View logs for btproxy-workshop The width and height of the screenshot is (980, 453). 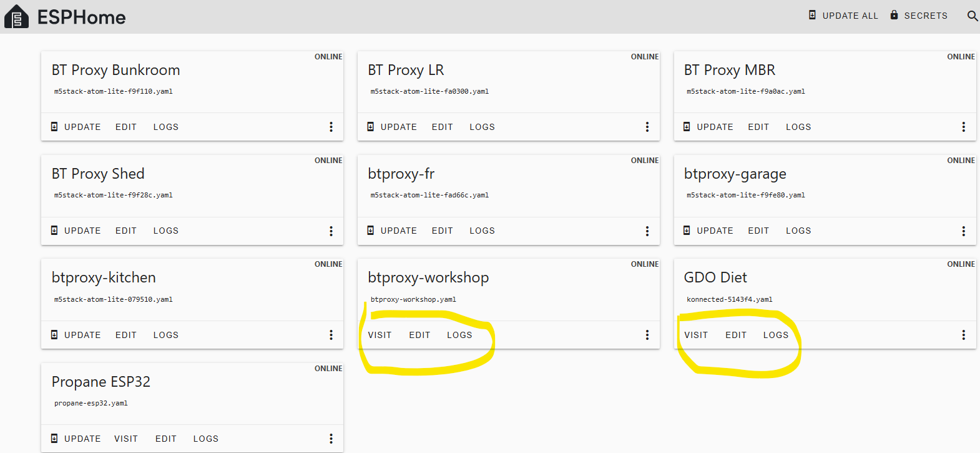pyautogui.click(x=460, y=335)
